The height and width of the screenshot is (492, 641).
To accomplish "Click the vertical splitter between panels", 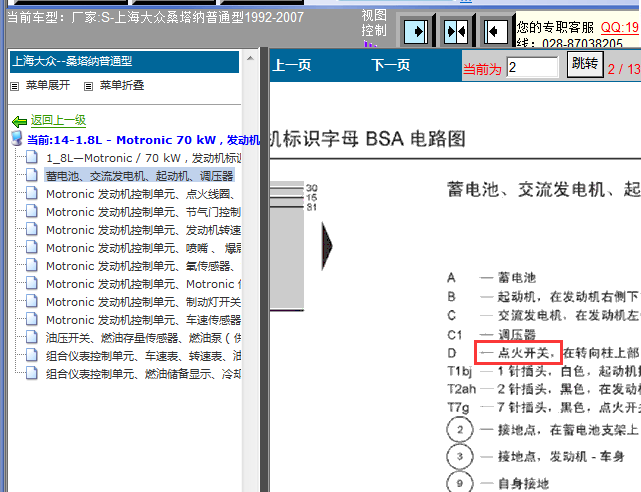I will pos(264,270).
